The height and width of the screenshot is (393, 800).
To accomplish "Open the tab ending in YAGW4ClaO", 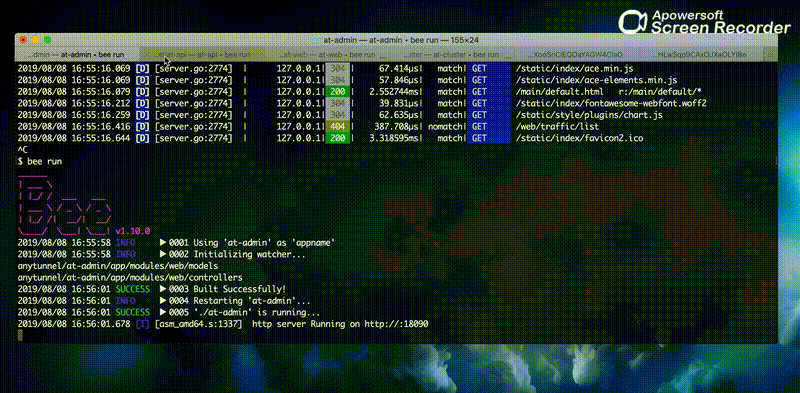I will [577, 54].
